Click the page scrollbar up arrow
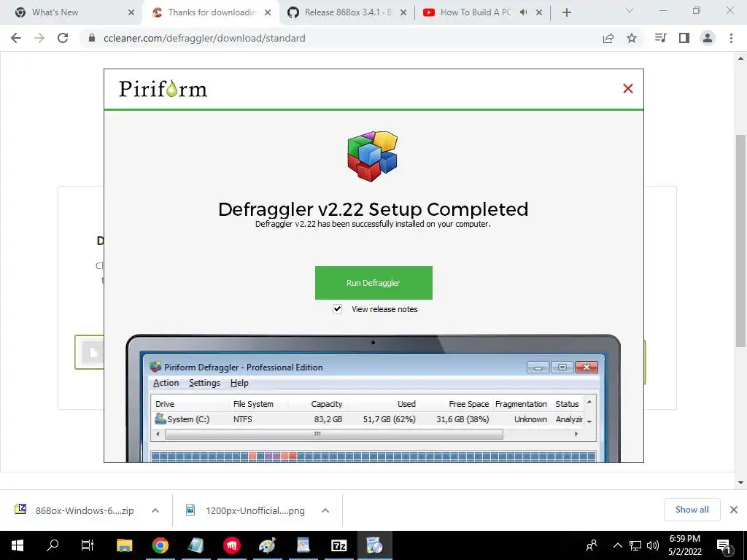Image resolution: width=747 pixels, height=560 pixels. coord(740,58)
